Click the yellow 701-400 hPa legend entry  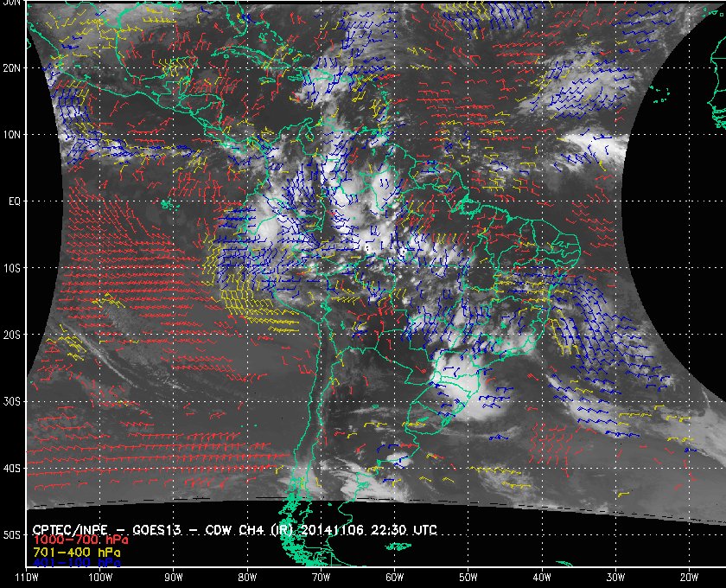point(76,553)
